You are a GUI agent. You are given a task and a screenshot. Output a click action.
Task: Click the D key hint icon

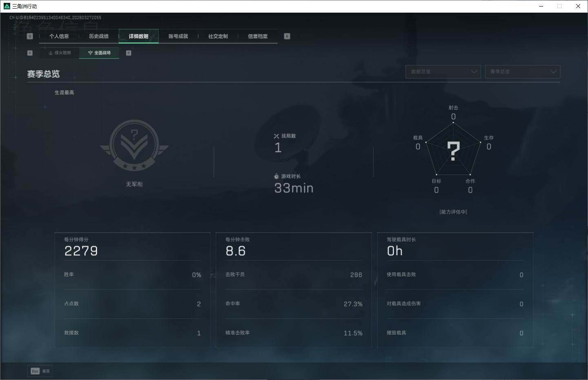tap(128, 53)
